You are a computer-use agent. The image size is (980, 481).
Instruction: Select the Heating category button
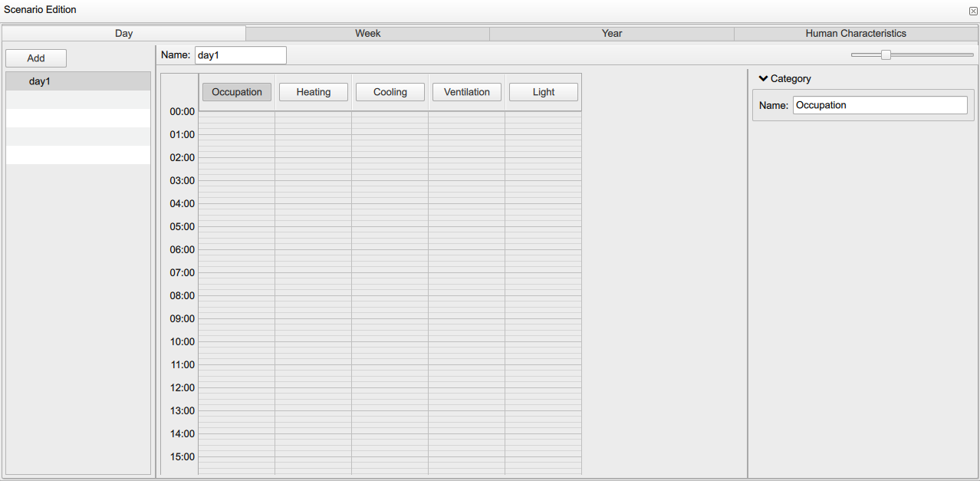click(x=313, y=91)
